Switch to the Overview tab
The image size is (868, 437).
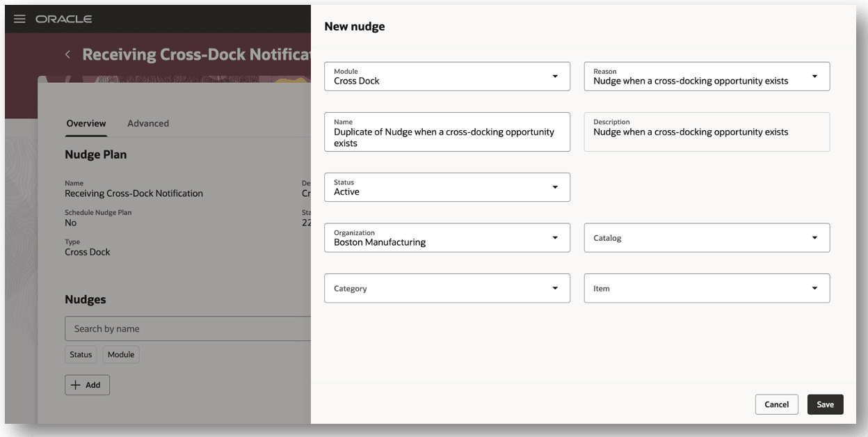(x=86, y=123)
